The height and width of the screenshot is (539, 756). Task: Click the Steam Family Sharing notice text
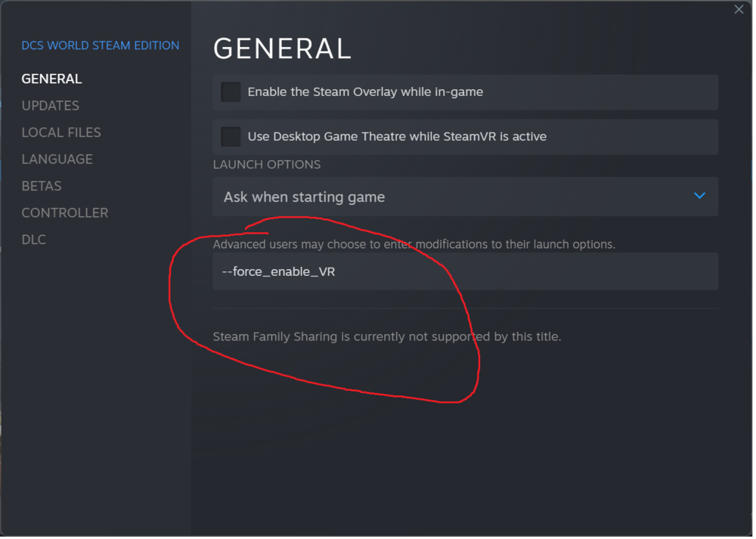click(x=386, y=336)
